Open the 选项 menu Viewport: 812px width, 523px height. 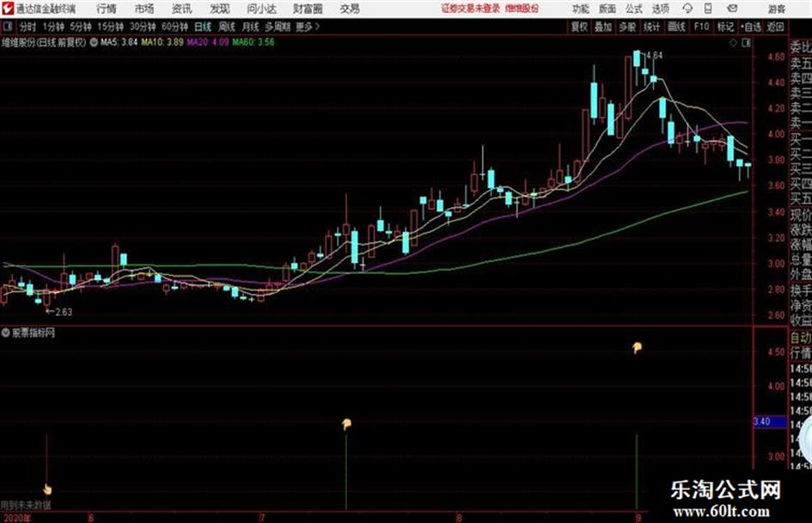[x=661, y=9]
